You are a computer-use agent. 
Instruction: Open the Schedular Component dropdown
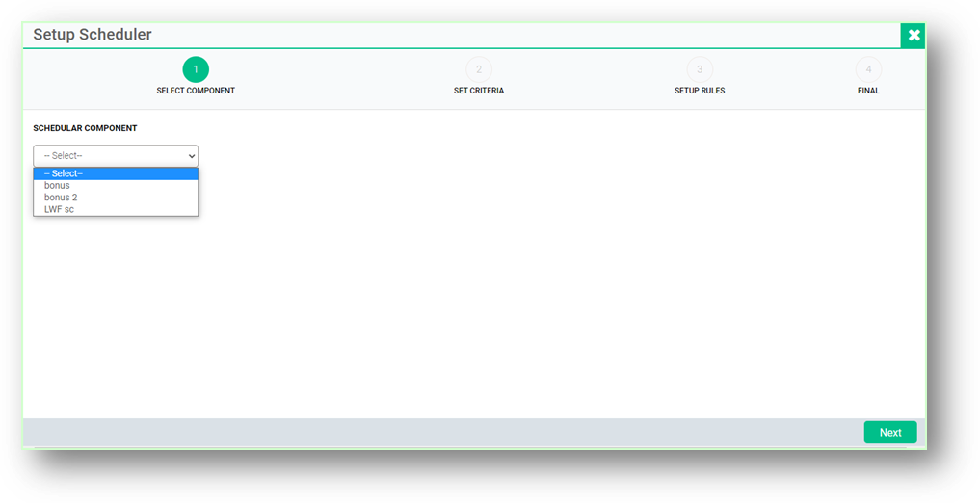click(116, 155)
